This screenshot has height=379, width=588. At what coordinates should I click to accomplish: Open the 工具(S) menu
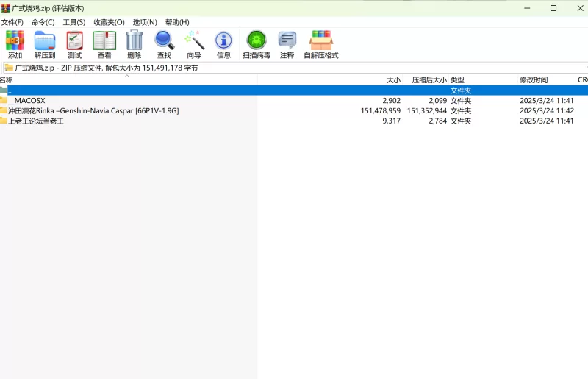[74, 22]
